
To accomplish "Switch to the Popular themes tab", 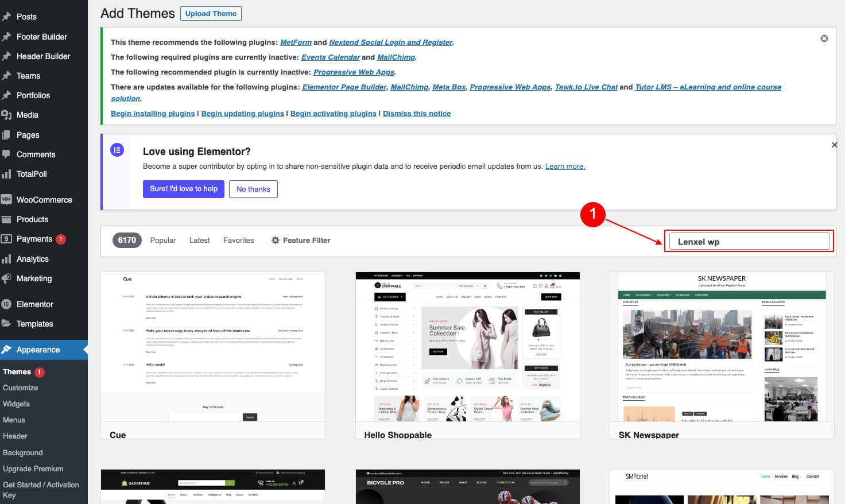I will point(163,241).
